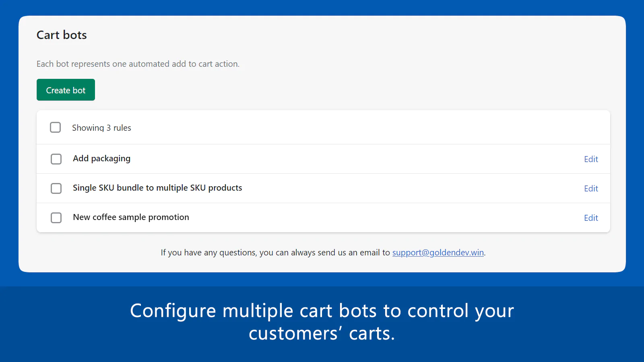
Task: Click the Cart bots heading
Action: tap(62, 35)
